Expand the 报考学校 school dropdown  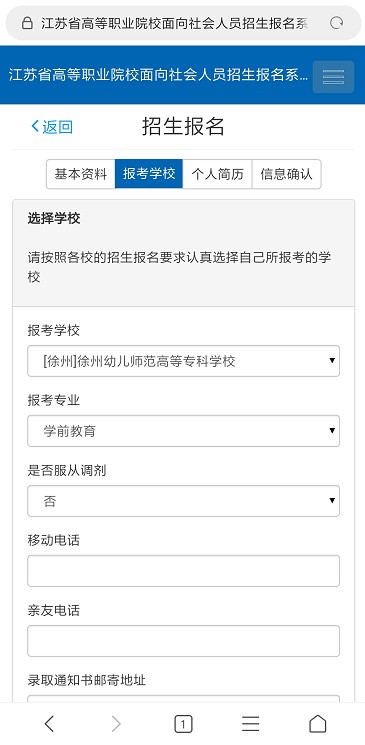click(x=183, y=361)
